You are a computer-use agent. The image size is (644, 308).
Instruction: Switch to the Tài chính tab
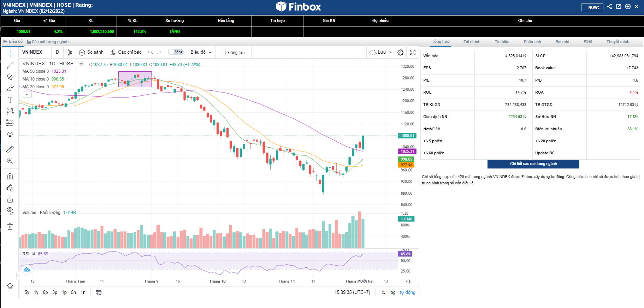[x=472, y=42]
